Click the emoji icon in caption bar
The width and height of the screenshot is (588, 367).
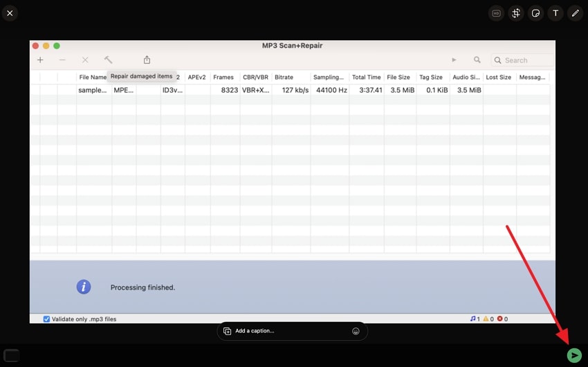point(356,331)
